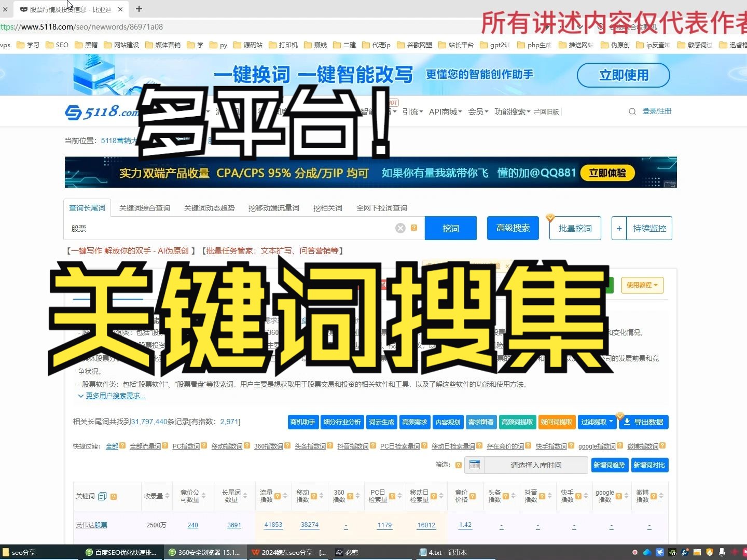Click the plus icon left of 持续监控
The width and height of the screenshot is (747, 560).
click(619, 228)
